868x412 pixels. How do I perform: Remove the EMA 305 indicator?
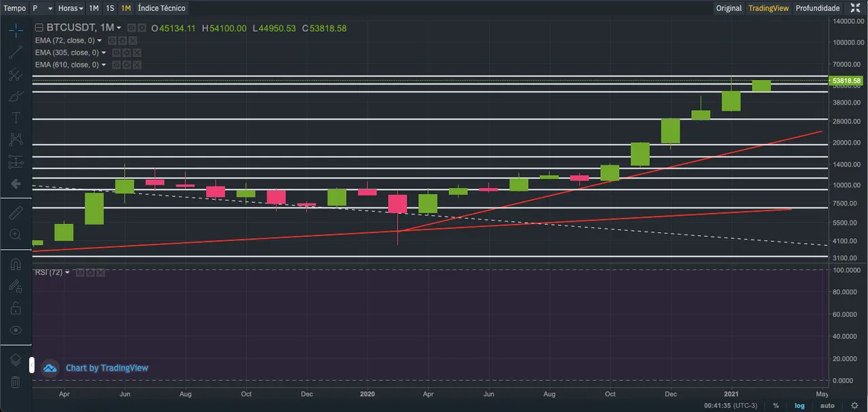tap(136, 52)
